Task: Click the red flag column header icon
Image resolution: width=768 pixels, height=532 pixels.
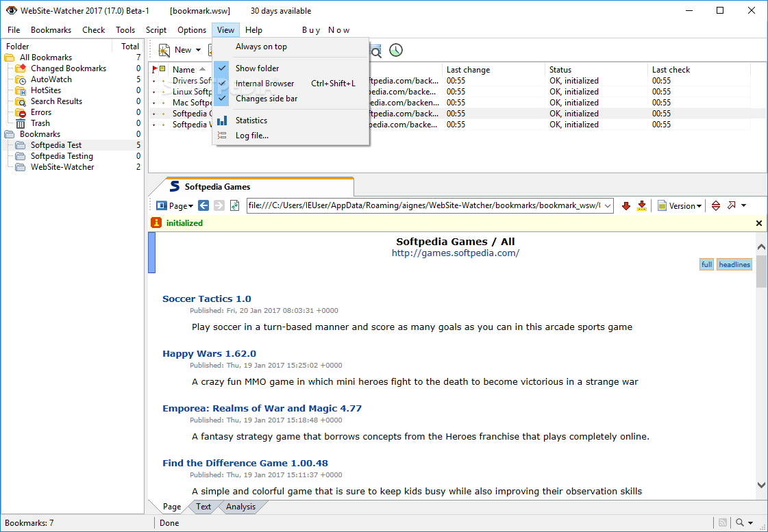Action: (x=155, y=70)
